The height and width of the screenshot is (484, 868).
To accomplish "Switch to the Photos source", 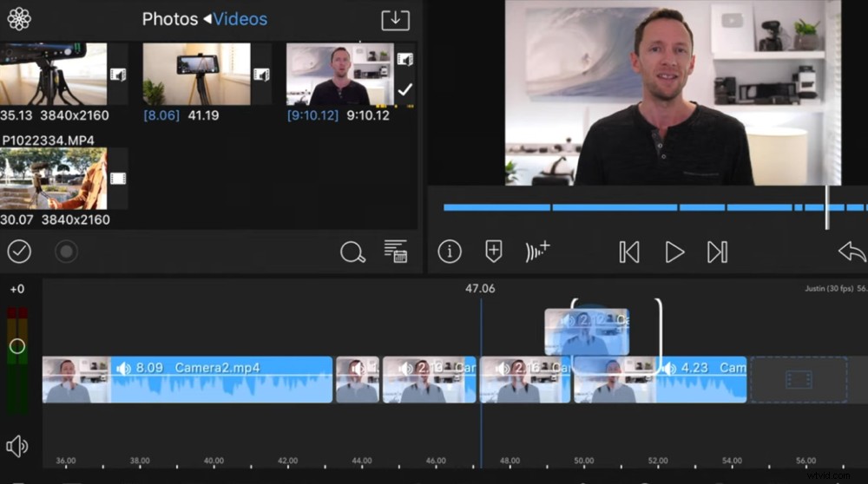I will [x=170, y=19].
